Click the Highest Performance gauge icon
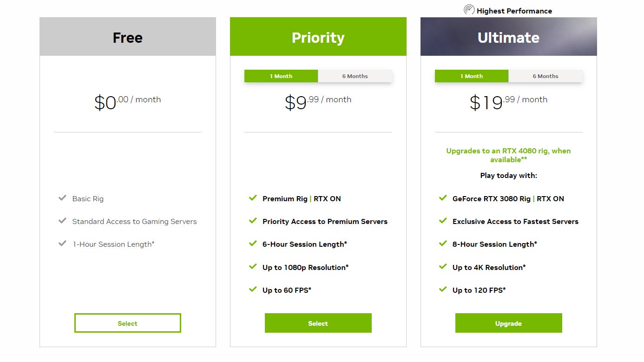 [469, 10]
